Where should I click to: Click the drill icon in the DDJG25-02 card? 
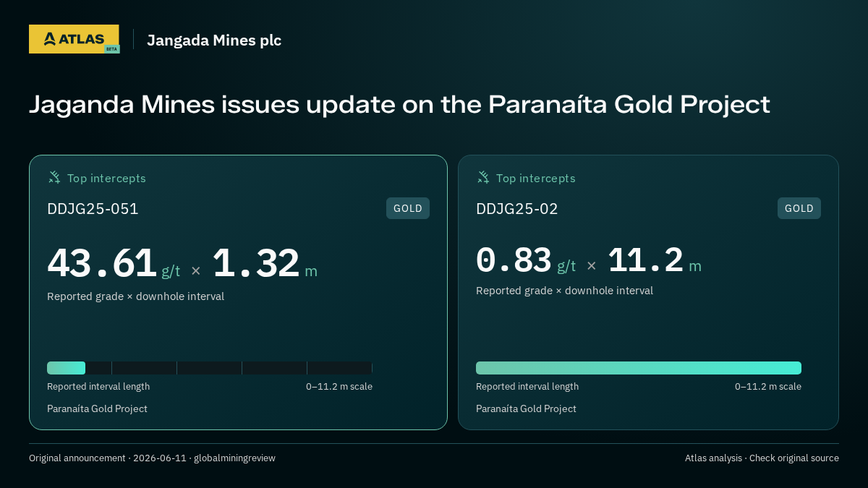[483, 177]
